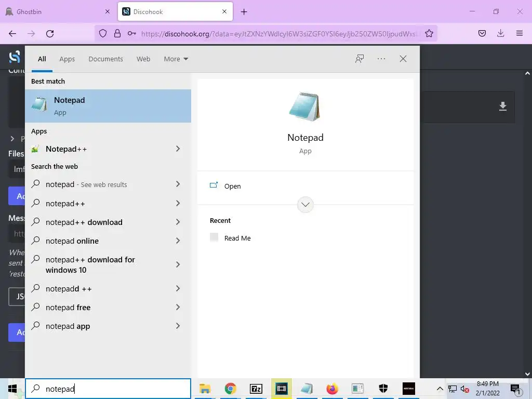Open the Firefox downloads panel
Screen dimensions: 532x399
point(500,33)
